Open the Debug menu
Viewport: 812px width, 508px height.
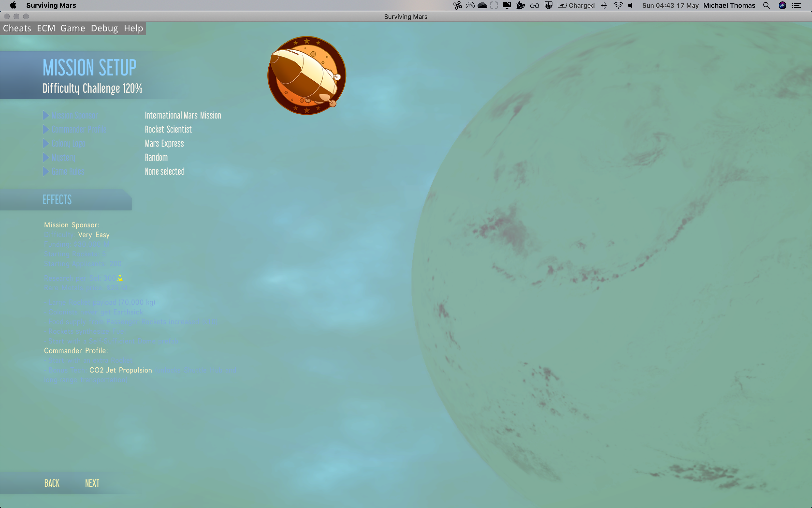(x=104, y=28)
